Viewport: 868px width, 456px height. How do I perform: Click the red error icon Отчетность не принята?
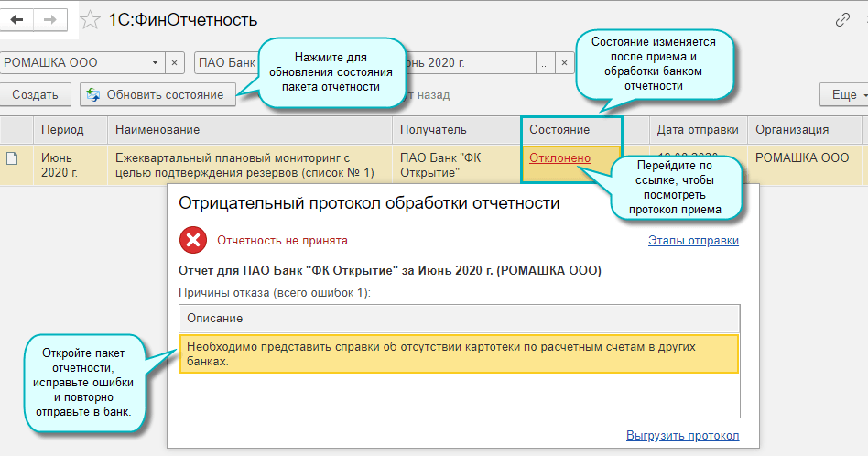[x=192, y=240]
